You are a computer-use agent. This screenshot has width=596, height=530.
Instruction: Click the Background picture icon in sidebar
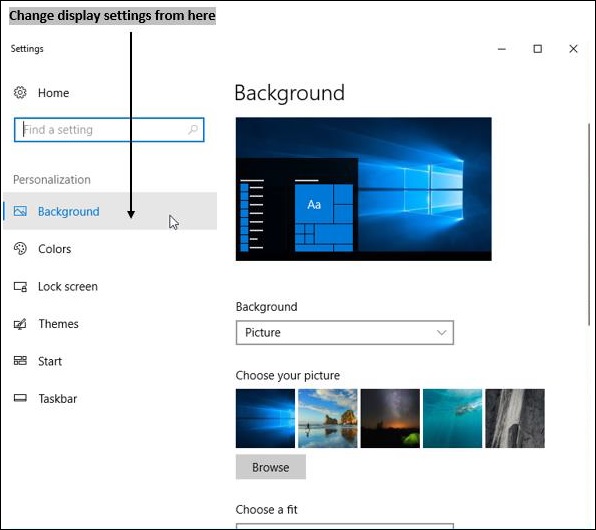pos(20,211)
